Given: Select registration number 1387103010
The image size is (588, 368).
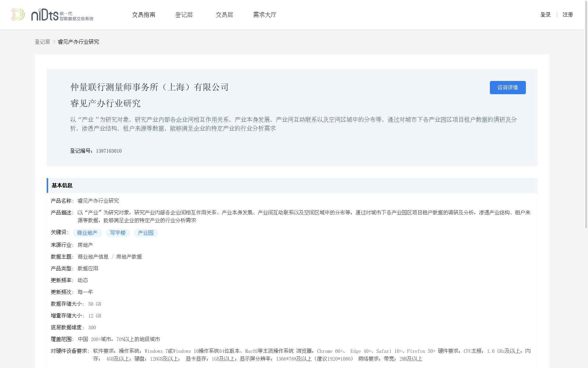Looking at the screenshot, I should point(109,151).
